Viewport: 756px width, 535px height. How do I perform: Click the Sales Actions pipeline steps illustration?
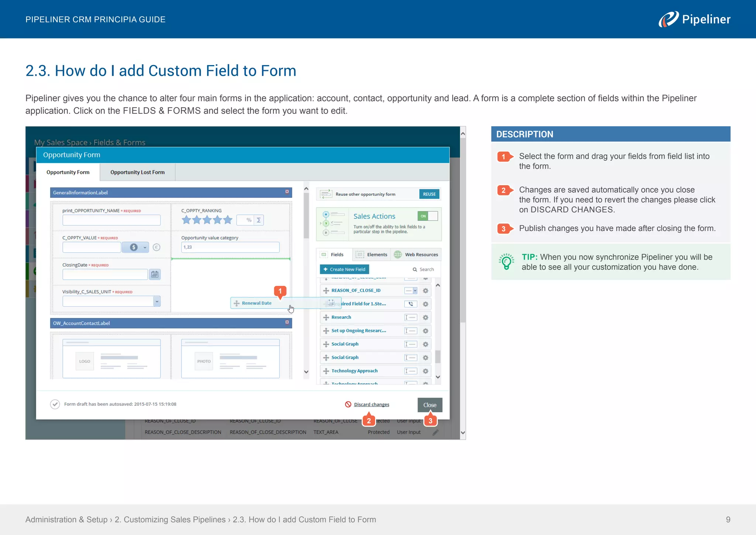pyautogui.click(x=332, y=224)
